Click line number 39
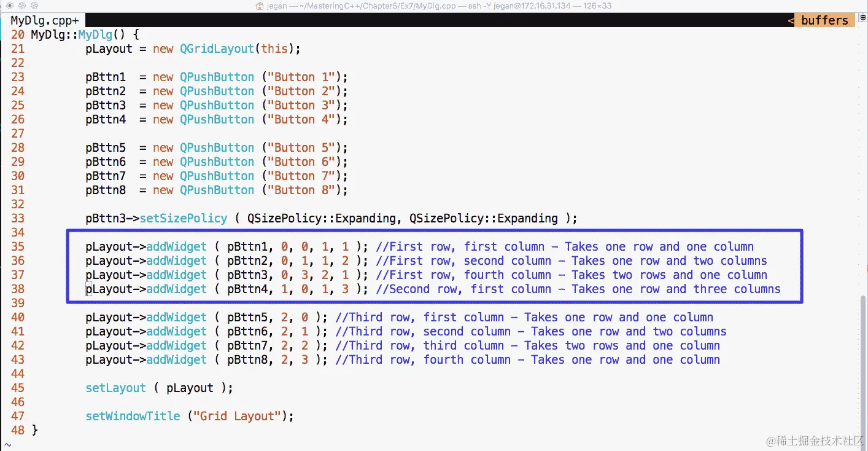 [17, 303]
